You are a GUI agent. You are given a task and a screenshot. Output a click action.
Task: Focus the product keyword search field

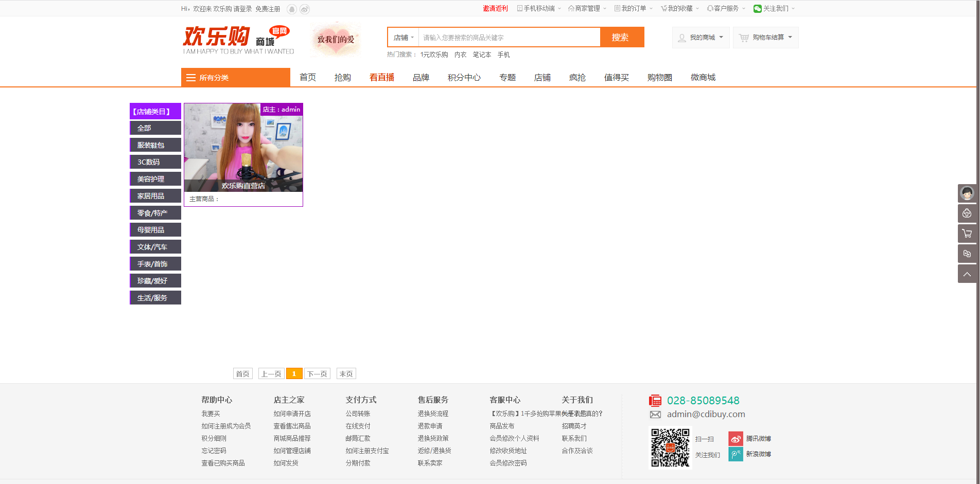pyautogui.click(x=510, y=38)
